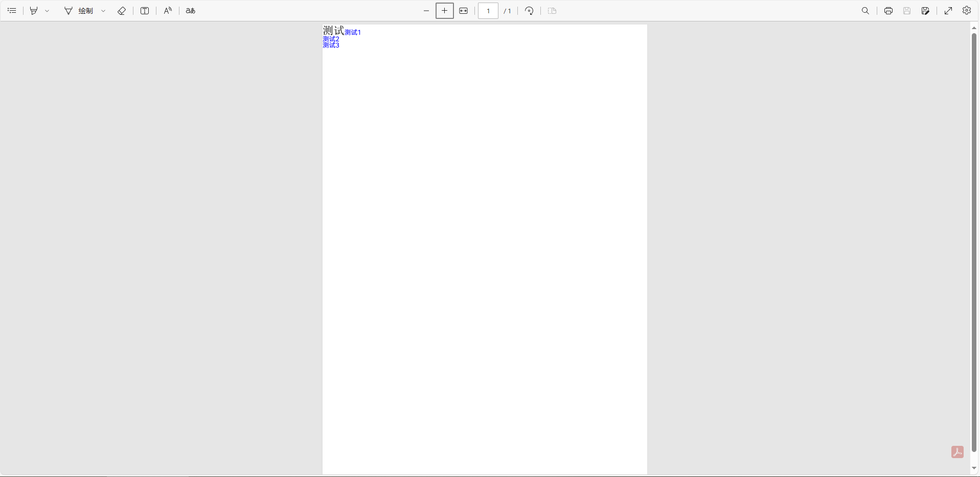980x477 pixels.
Task: Zoom out with the minus button
Action: coord(426,11)
